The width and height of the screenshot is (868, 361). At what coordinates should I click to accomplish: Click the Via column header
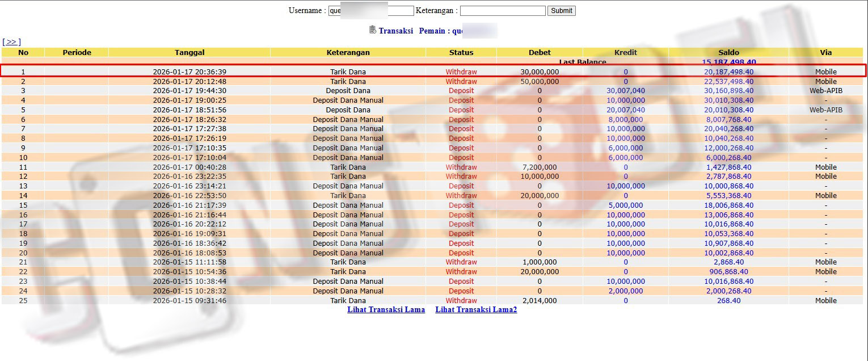pos(825,52)
